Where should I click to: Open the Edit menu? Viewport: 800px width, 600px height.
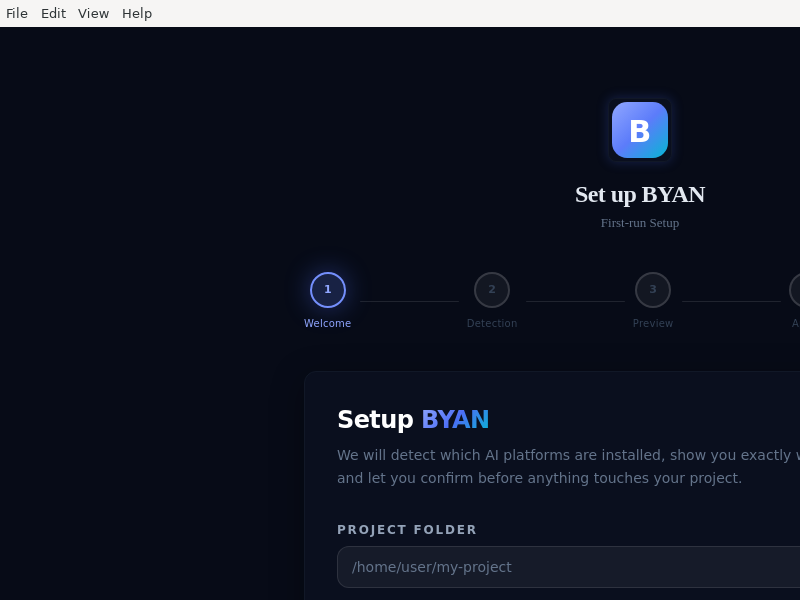pyautogui.click(x=54, y=13)
